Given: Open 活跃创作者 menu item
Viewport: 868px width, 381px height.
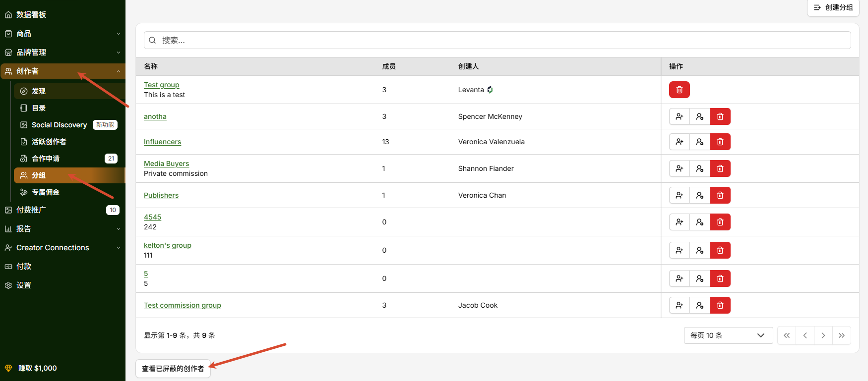Looking at the screenshot, I should tap(69, 142).
